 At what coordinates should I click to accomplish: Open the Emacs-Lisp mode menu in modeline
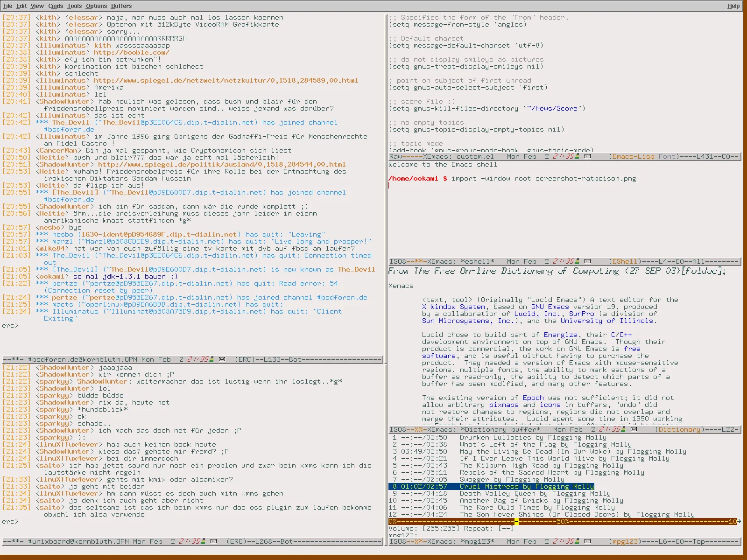coord(633,157)
